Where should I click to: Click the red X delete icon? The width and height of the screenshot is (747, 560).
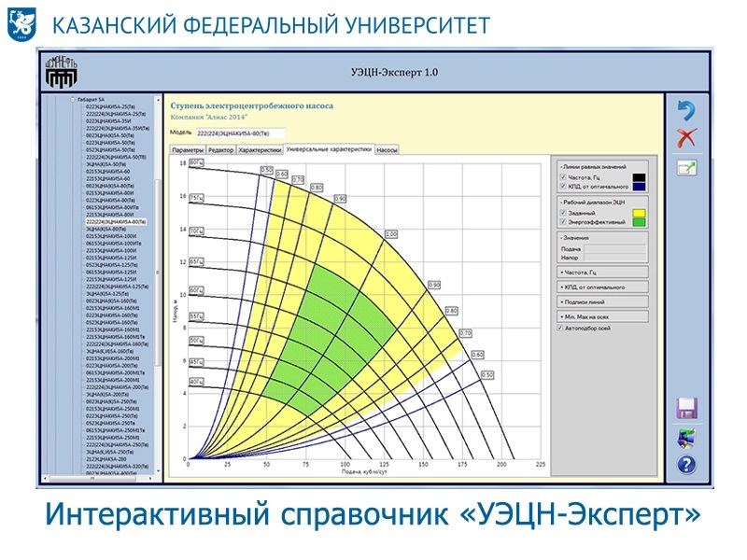(x=686, y=137)
